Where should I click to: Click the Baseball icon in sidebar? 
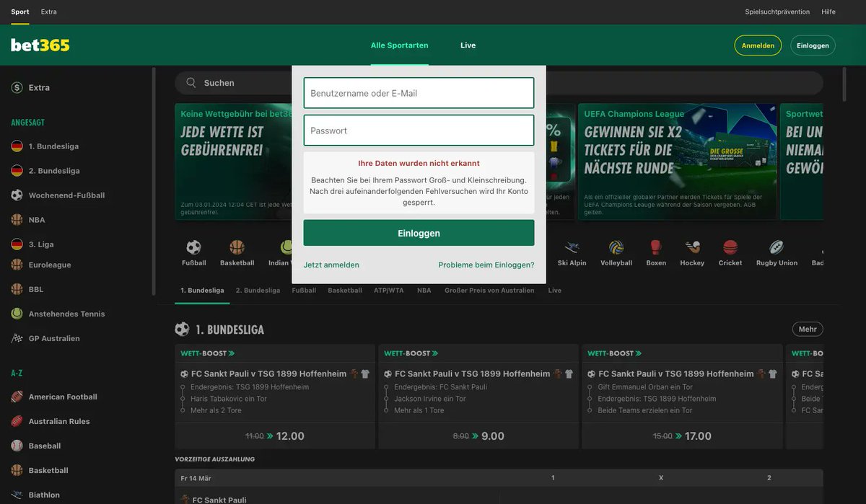[x=17, y=446]
